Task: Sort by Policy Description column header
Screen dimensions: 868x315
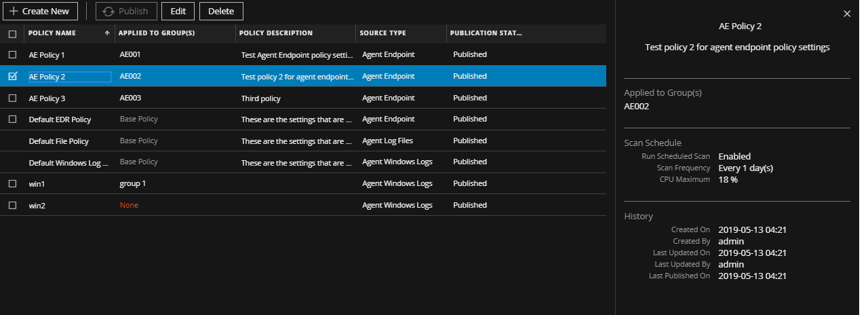Action: click(x=276, y=33)
